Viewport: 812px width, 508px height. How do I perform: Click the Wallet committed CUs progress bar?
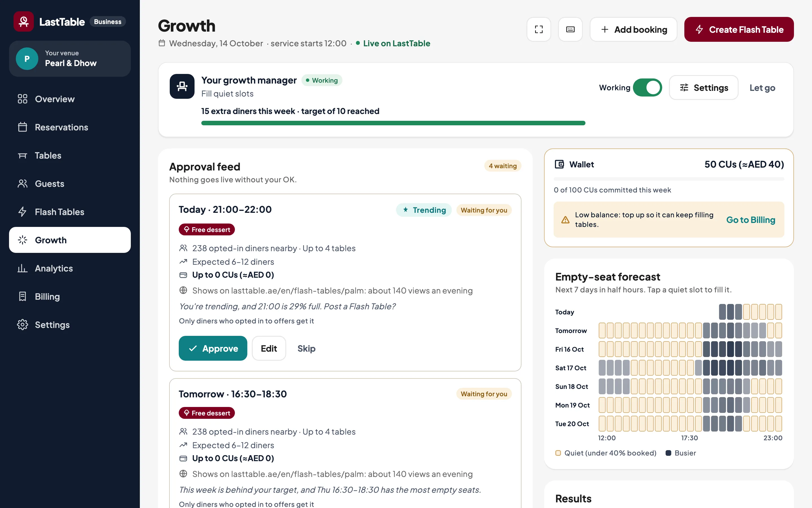pos(669,179)
